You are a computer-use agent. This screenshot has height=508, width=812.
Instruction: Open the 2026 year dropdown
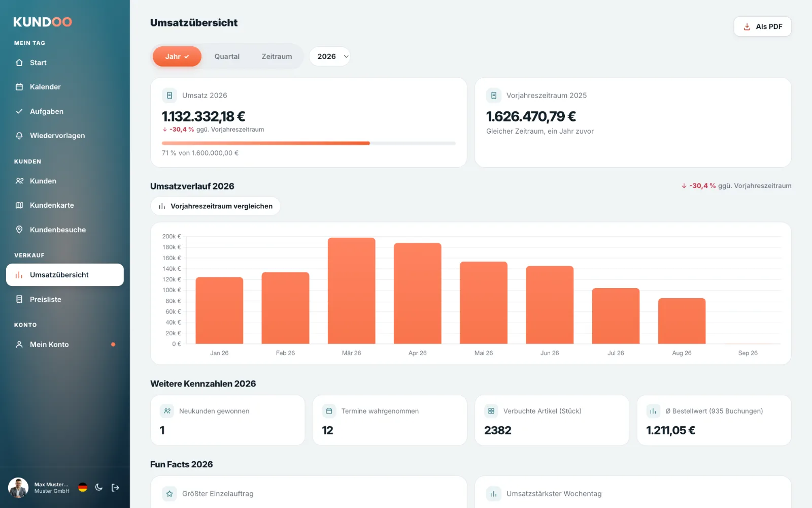click(x=330, y=56)
